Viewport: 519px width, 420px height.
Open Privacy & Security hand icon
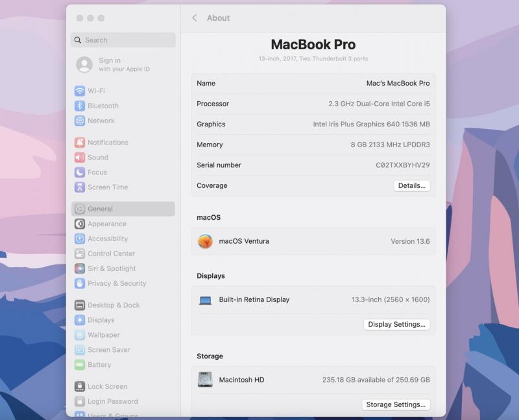79,283
